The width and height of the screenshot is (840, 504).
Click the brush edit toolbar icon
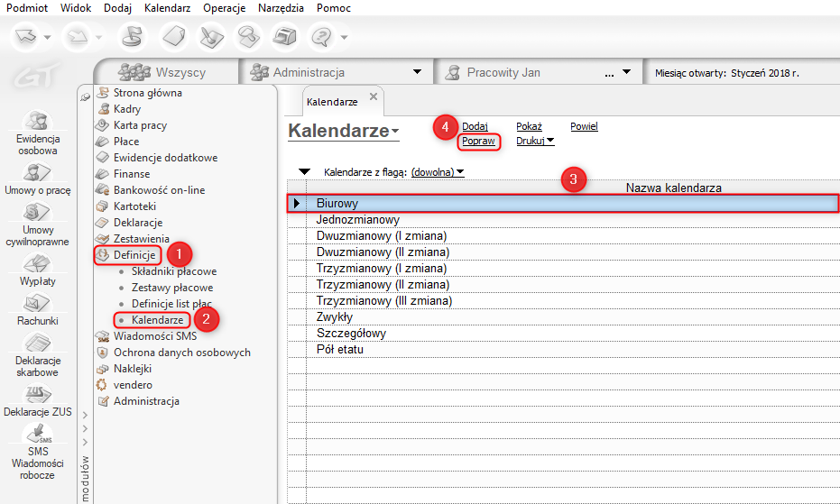212,37
